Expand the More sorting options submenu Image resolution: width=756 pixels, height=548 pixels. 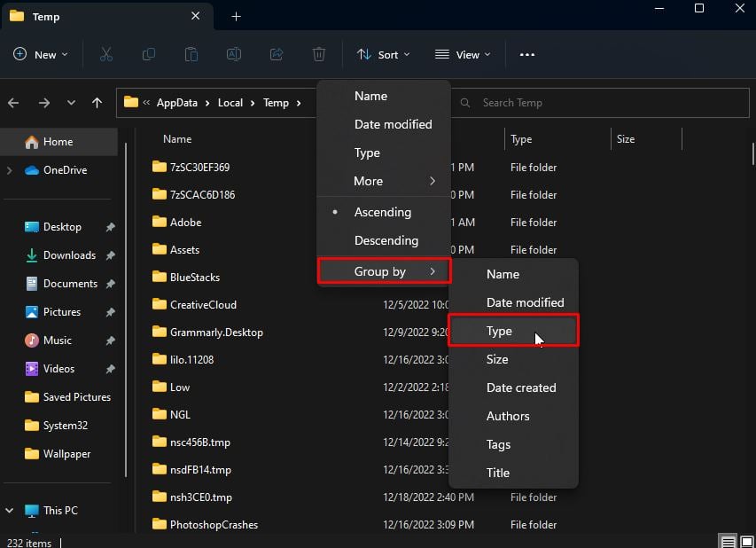pyautogui.click(x=368, y=181)
